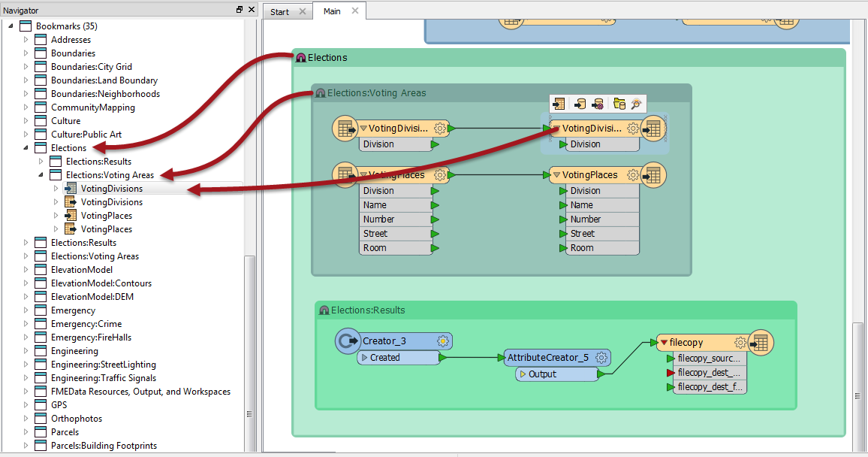This screenshot has width=868, height=457.
Task: Click the Bookmarks (35) folder icon
Action: [26, 26]
